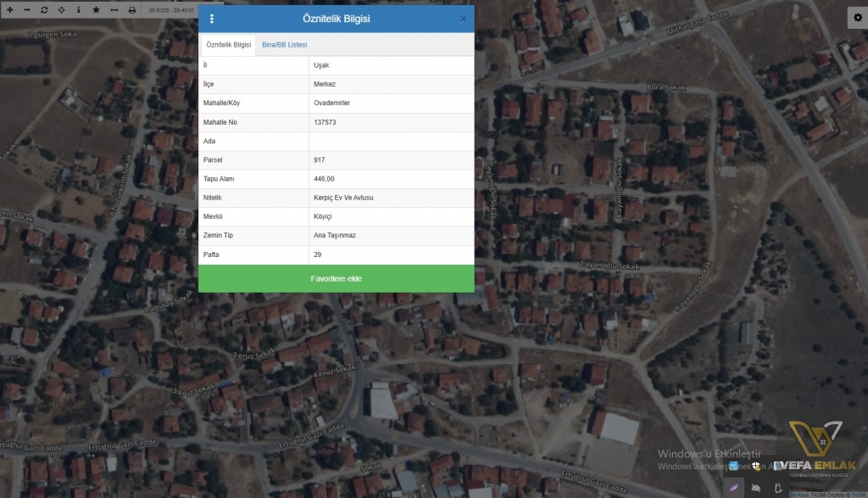Open favorites with the star icon
Image resolution: width=868 pixels, height=498 pixels.
(x=96, y=9)
